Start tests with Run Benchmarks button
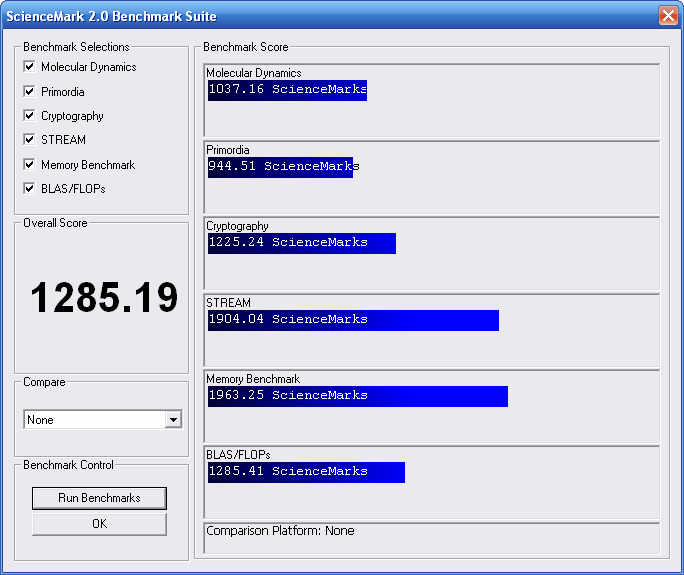The width and height of the screenshot is (684, 575). (99, 498)
